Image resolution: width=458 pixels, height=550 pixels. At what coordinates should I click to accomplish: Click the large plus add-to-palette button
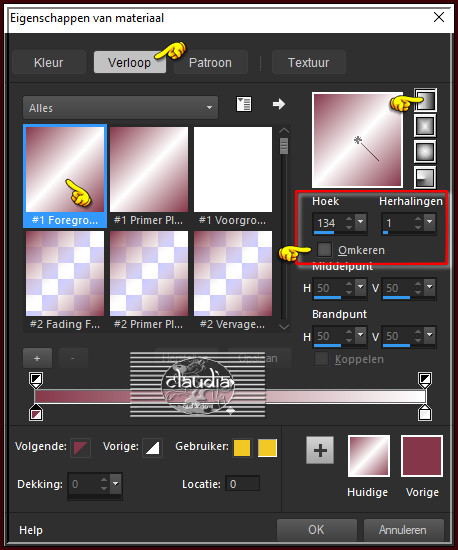(320, 450)
